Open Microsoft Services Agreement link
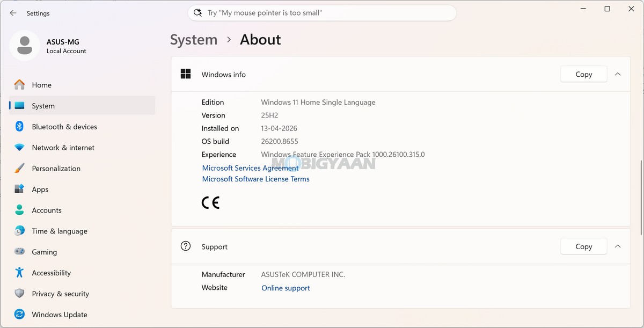644x328 pixels. (x=250, y=168)
